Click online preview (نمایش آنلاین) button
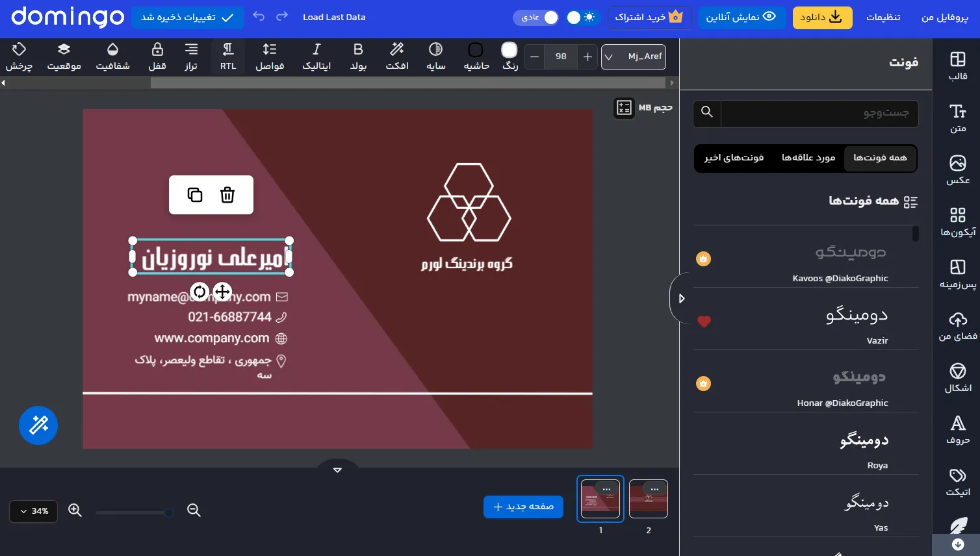Image resolution: width=980 pixels, height=556 pixels. (741, 18)
